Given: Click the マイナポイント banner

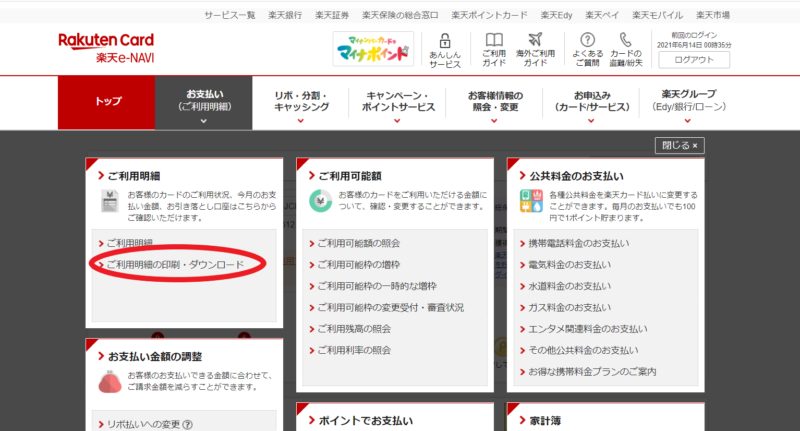Looking at the screenshot, I should (x=373, y=49).
